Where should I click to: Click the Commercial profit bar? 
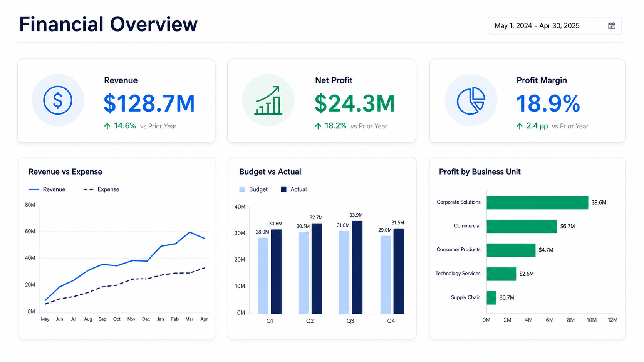pos(522,226)
